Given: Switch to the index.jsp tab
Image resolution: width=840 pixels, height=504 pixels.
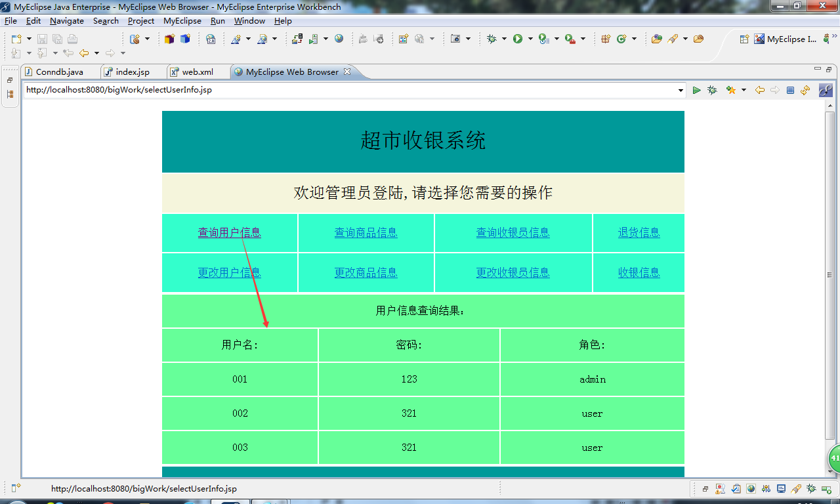Looking at the screenshot, I should pos(133,72).
